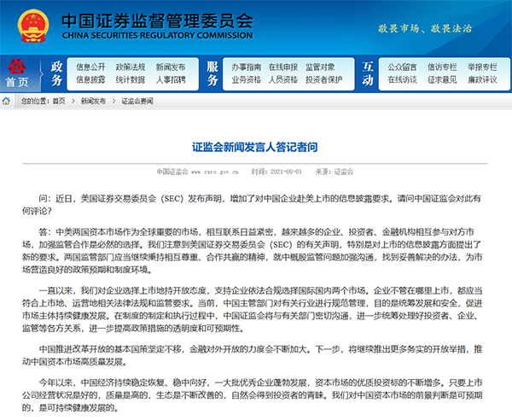Viewport: 512px width, 420px height.
Task: Open 举报专栏 link
Action: (482, 66)
